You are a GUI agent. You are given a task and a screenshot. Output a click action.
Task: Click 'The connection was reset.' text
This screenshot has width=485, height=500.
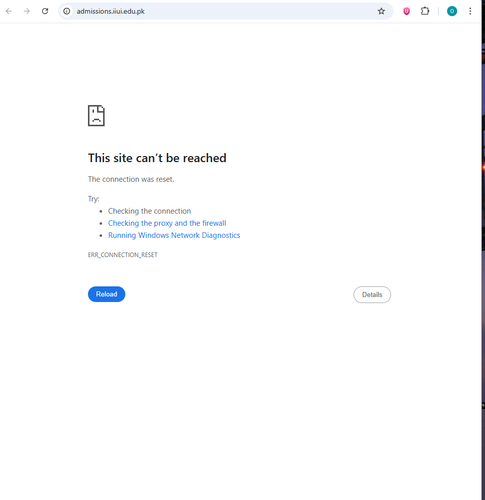tap(131, 179)
